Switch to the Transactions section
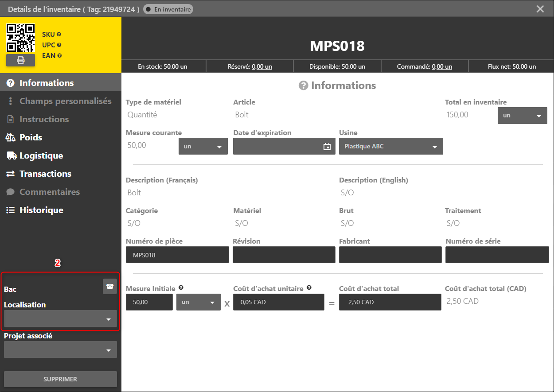This screenshot has width=554, height=392. (45, 174)
